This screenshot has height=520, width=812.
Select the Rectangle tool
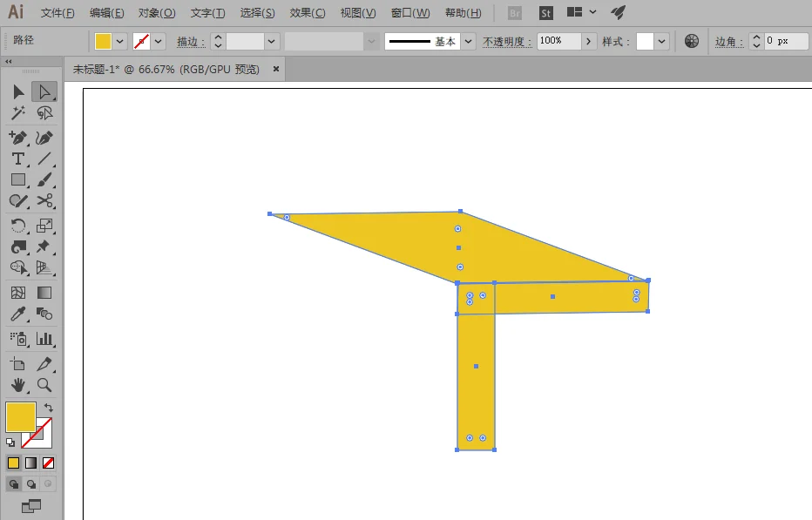click(x=18, y=179)
